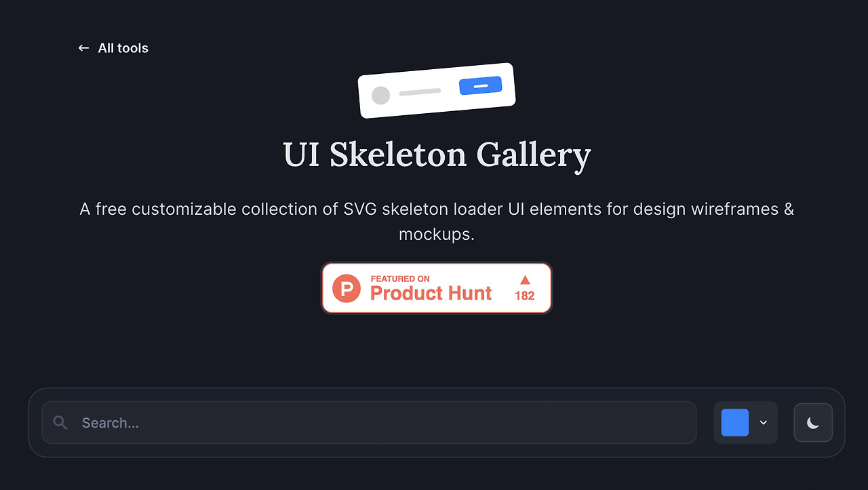The width and height of the screenshot is (868, 490).
Task: Open the color picker dropdown chevron
Action: click(764, 422)
